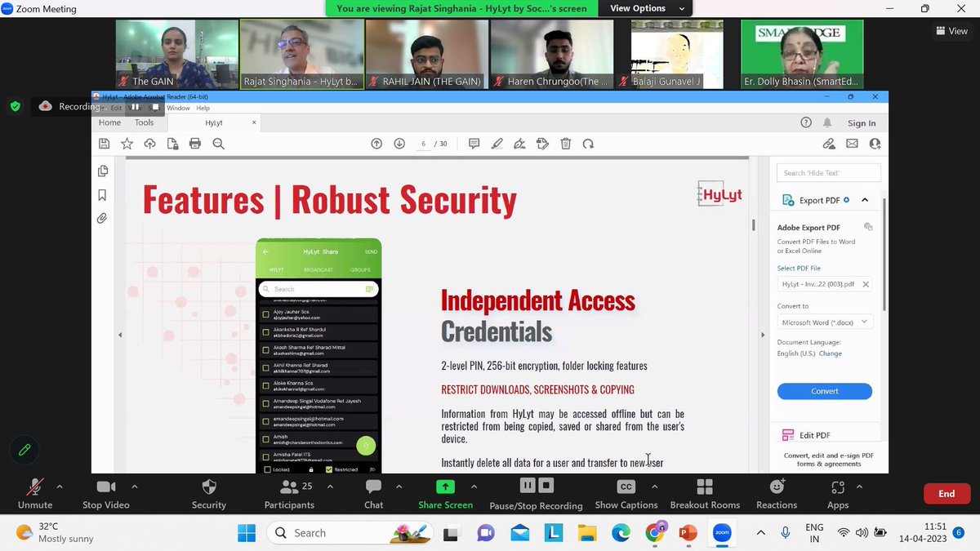Click the trash delete icon in Acrobat toolbar
This screenshot has width=980, height=551.
click(565, 144)
